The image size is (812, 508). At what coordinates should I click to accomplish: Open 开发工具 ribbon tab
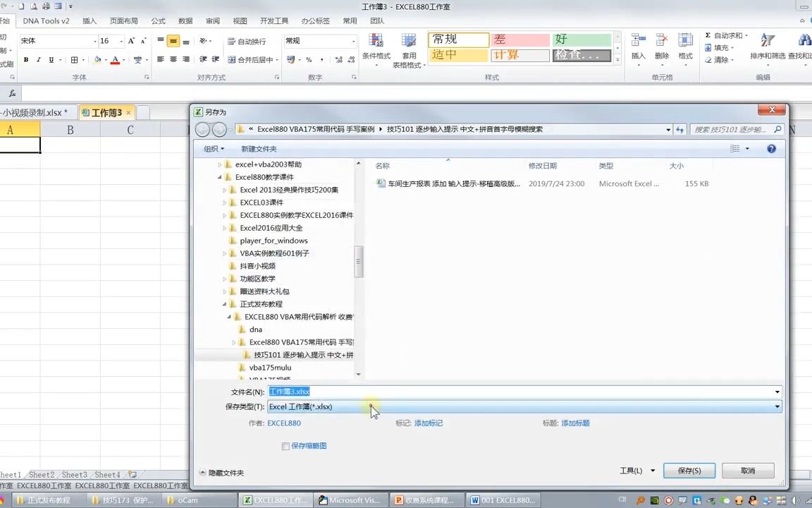[274, 20]
